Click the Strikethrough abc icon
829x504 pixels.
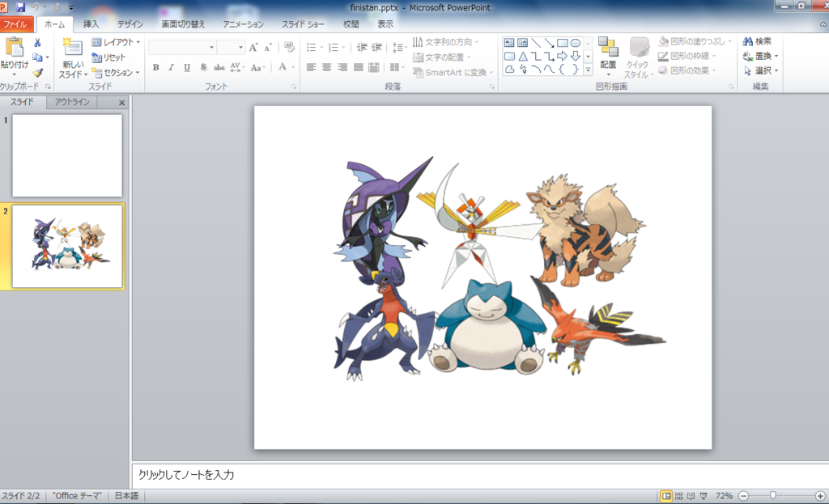(x=219, y=67)
